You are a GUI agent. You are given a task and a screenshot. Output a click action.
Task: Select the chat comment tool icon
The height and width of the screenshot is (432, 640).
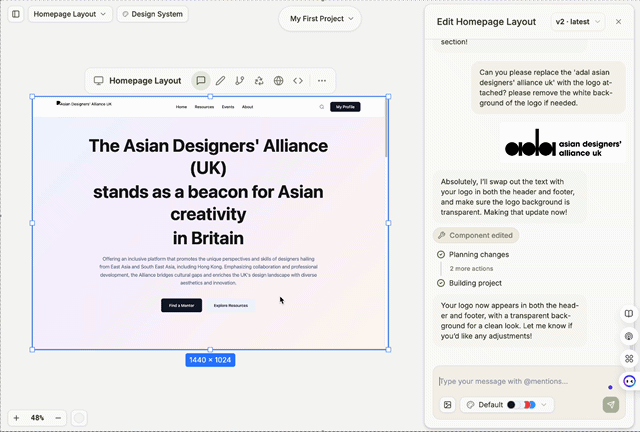201,81
